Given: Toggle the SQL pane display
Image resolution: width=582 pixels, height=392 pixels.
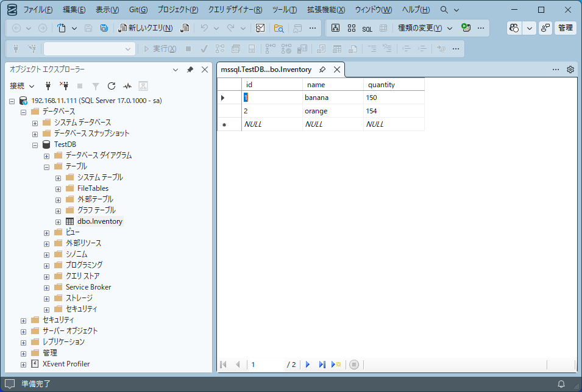Looking at the screenshot, I should click(x=367, y=28).
